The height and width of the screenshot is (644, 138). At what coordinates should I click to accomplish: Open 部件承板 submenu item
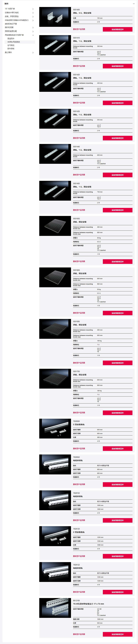(x=11, y=48)
